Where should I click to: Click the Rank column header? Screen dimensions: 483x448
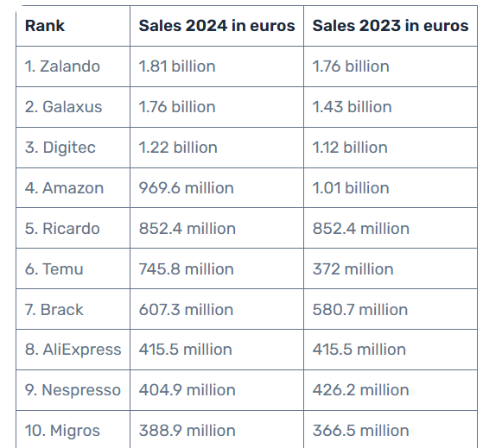[45, 26]
